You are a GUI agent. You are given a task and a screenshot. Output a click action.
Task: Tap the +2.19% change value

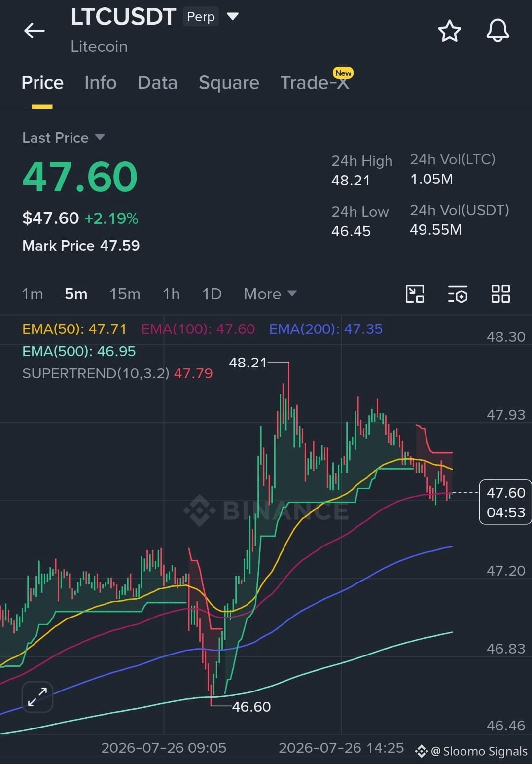[x=111, y=218]
